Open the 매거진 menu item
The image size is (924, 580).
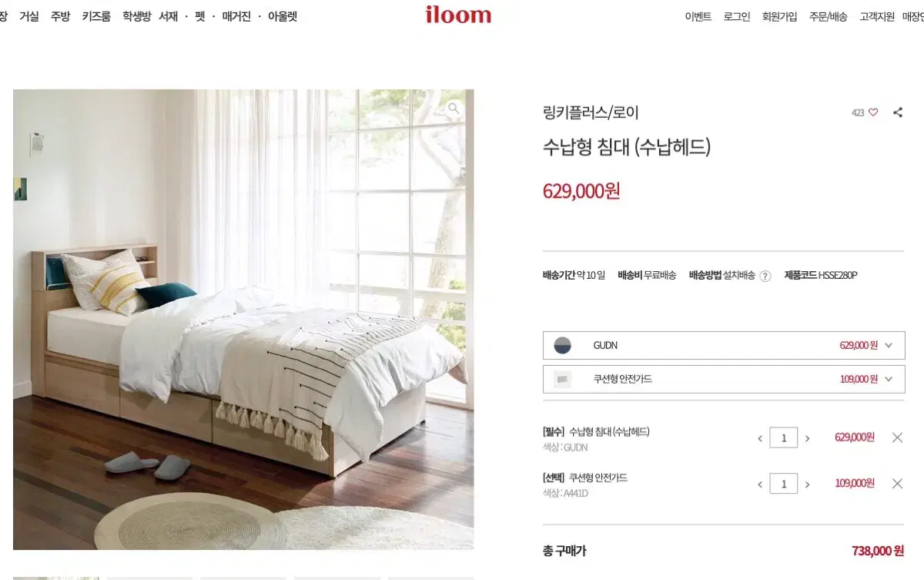(236, 16)
